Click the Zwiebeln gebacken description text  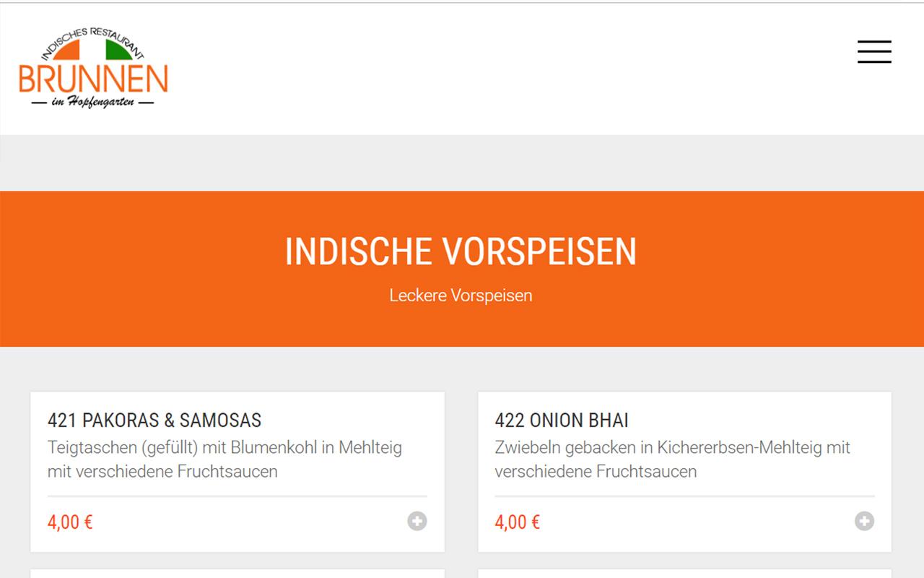click(x=672, y=459)
